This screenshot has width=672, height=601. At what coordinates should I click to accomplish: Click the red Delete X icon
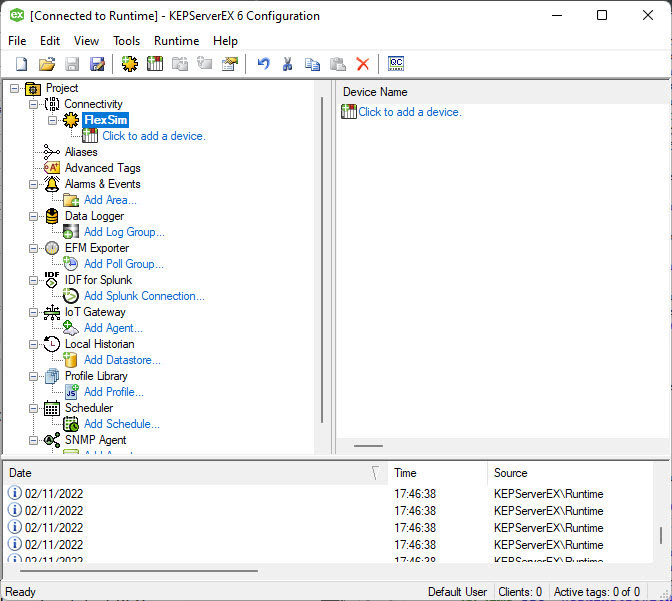tap(362, 64)
